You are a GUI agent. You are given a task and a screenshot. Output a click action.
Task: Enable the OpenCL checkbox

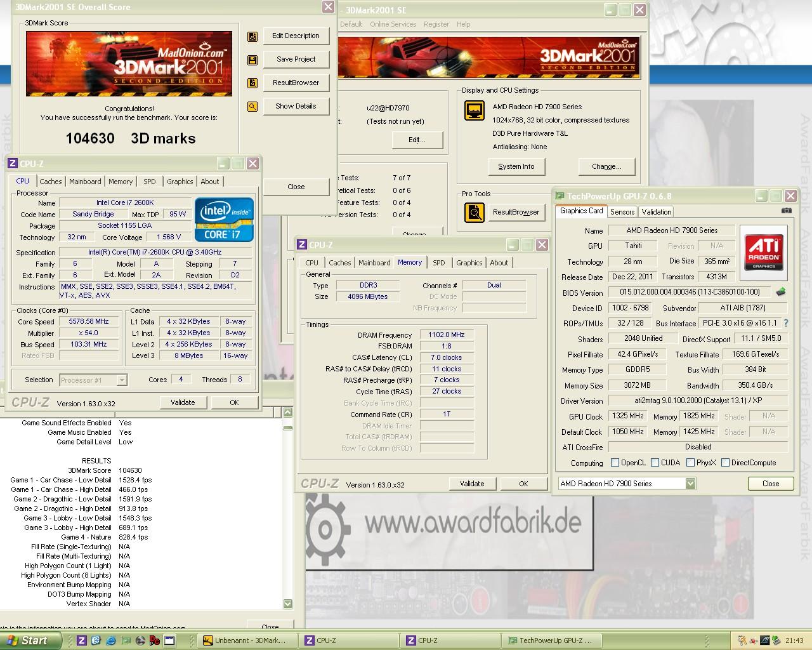click(x=615, y=463)
